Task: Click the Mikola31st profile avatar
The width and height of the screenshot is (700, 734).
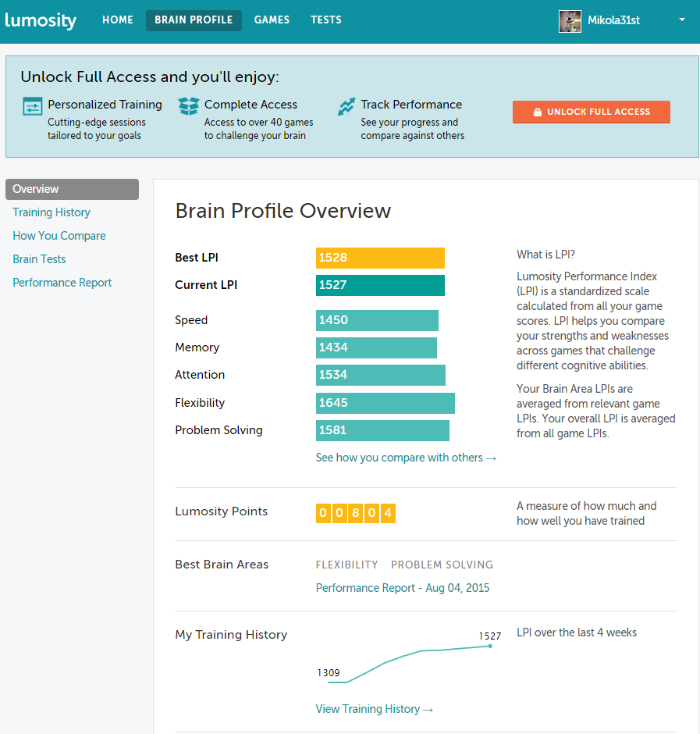Action: tap(570, 21)
